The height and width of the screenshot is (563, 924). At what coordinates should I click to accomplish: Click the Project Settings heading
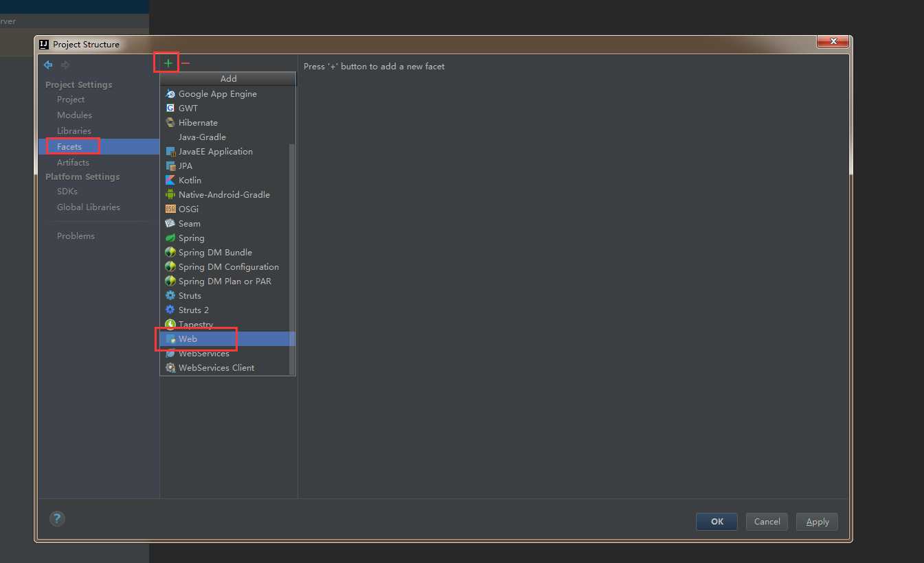point(78,85)
